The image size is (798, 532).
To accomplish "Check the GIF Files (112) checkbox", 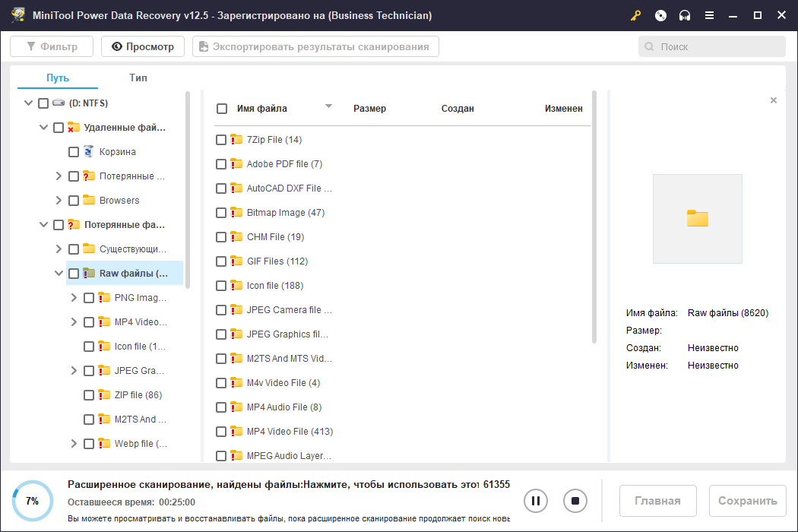I will point(221,261).
